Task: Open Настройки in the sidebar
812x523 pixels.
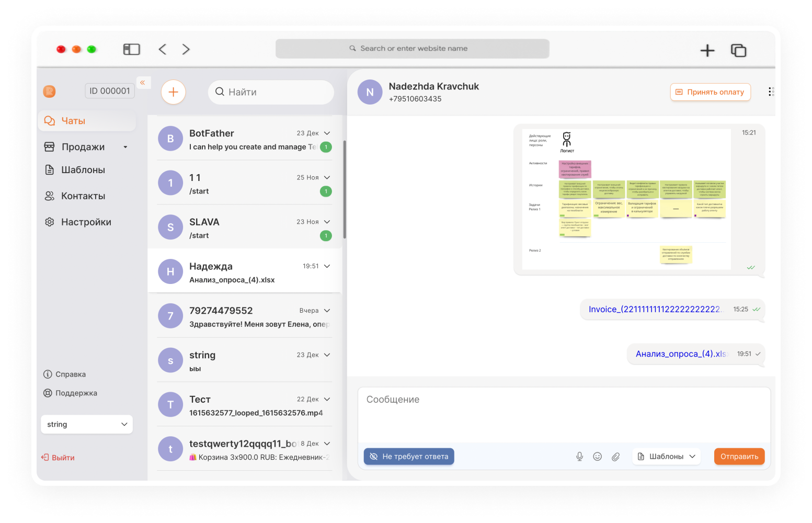Action: [x=86, y=222]
